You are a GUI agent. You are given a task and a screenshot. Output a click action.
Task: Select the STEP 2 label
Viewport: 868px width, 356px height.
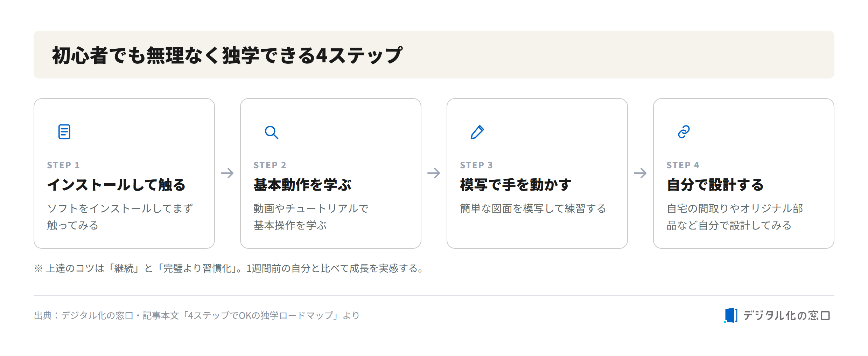(x=270, y=165)
